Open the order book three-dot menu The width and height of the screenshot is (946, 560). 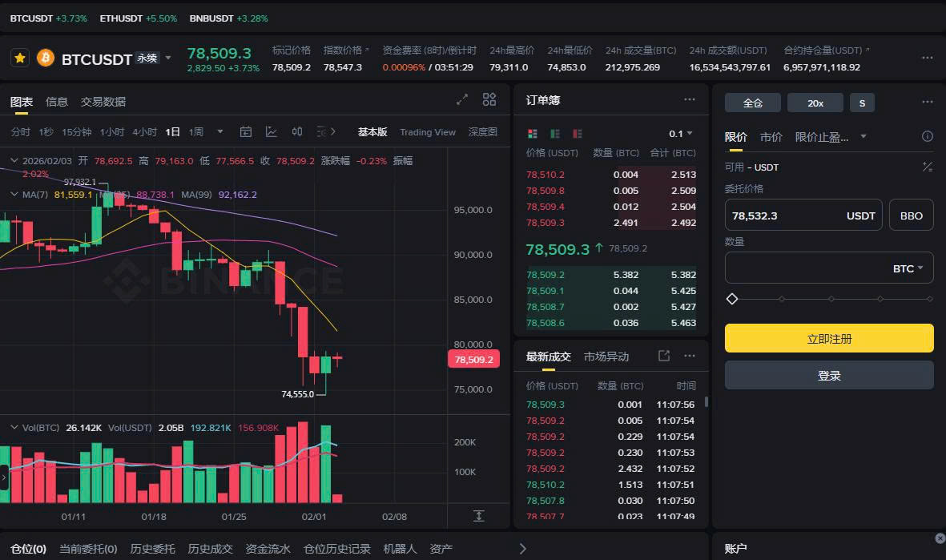point(690,99)
